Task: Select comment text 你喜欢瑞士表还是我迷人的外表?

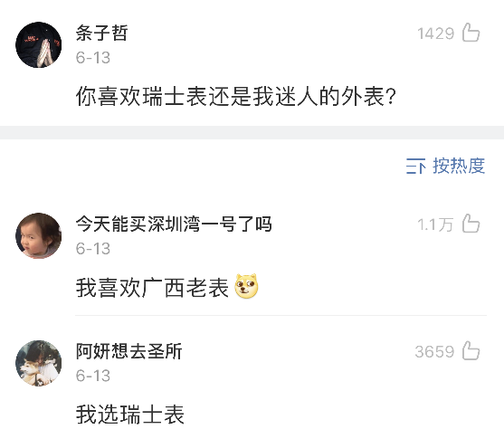Action: click(236, 96)
